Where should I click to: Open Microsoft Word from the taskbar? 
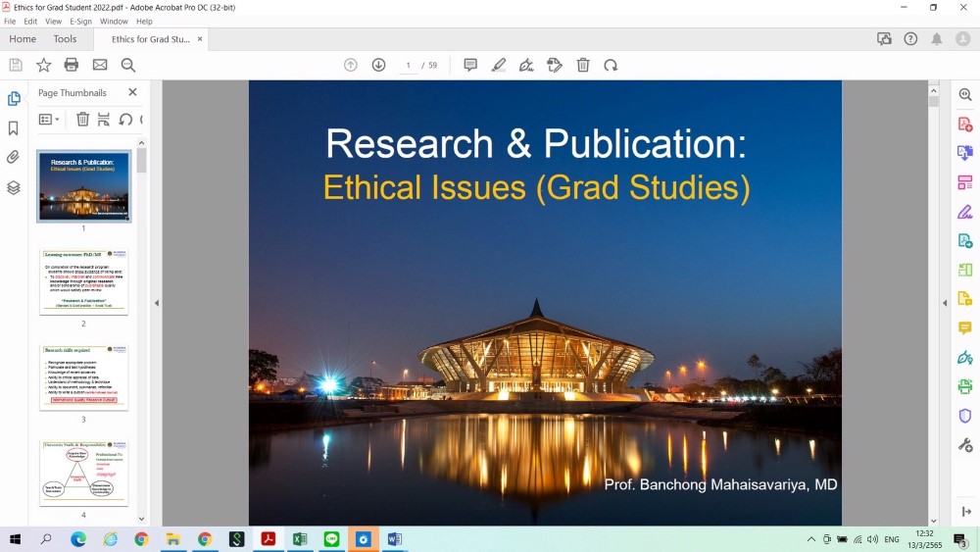point(394,539)
